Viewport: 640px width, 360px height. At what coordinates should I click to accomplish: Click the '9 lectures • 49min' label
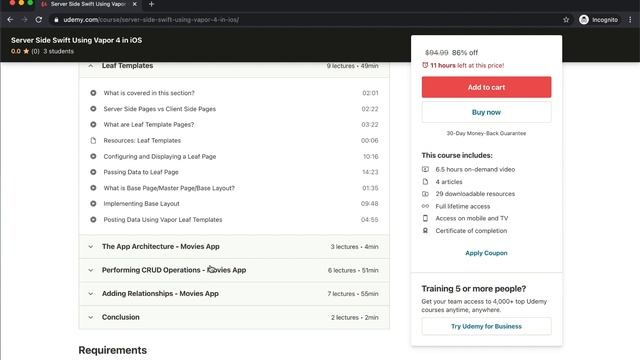point(352,66)
